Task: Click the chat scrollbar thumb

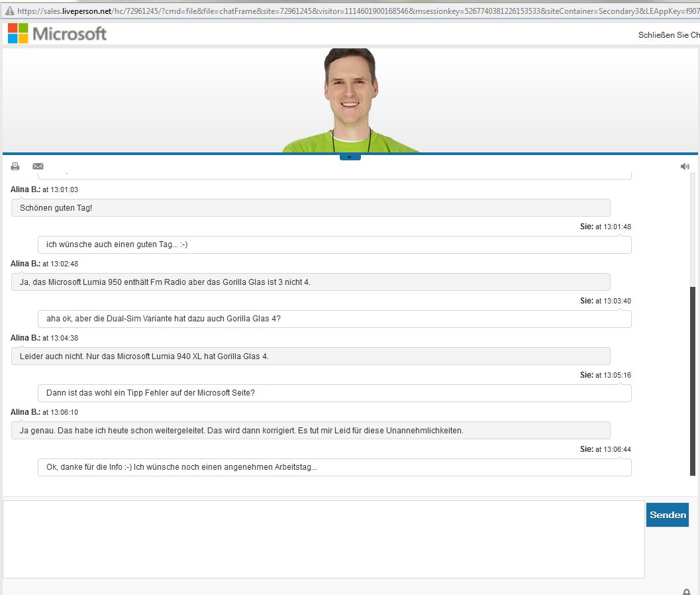Action: coord(693,381)
